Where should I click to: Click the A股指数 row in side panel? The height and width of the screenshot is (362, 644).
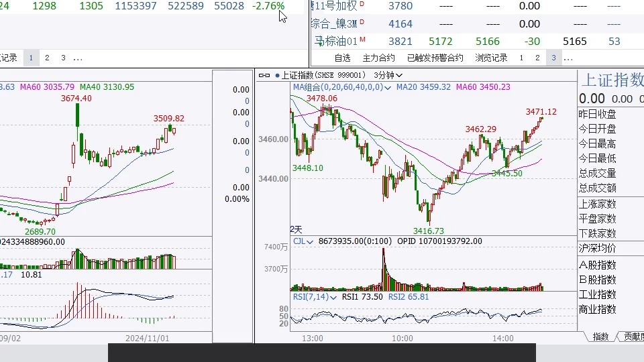[597, 264]
